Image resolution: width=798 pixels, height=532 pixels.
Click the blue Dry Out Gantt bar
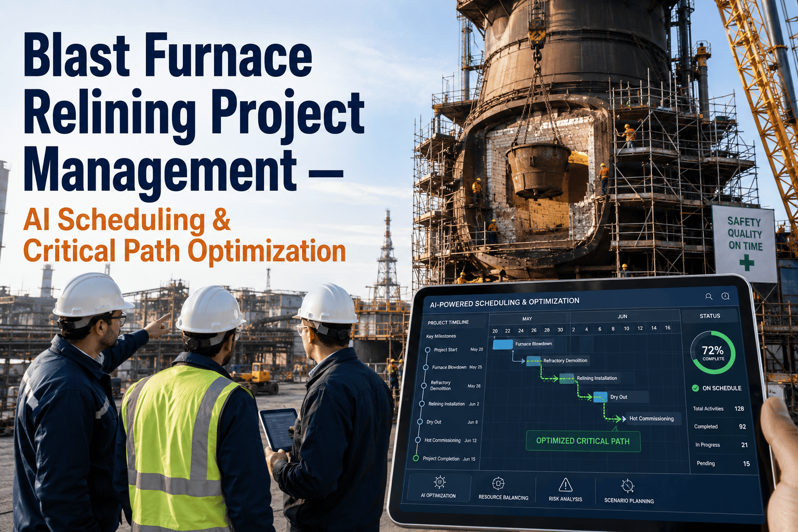coord(600,397)
